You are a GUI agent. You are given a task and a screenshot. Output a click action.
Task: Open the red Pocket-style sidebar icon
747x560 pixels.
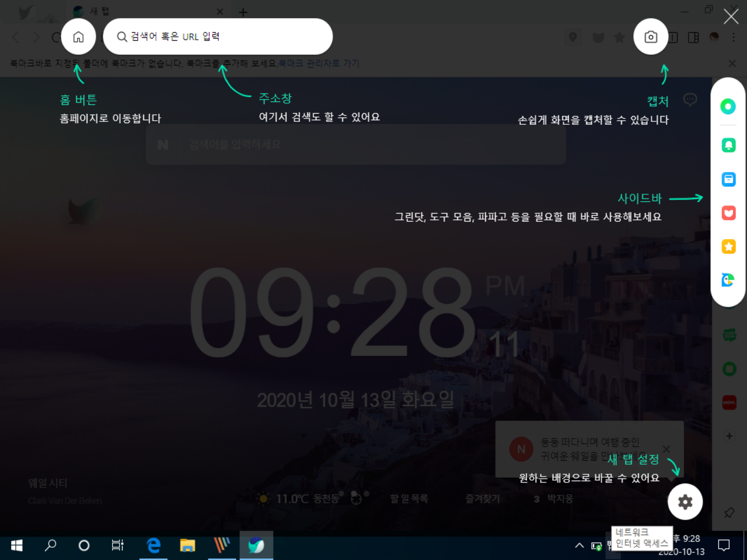click(728, 213)
